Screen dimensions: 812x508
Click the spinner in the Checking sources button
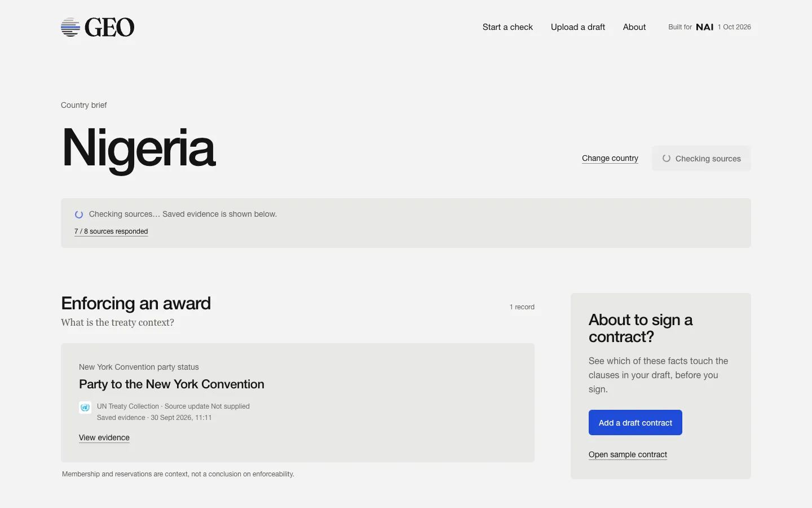coord(667,159)
